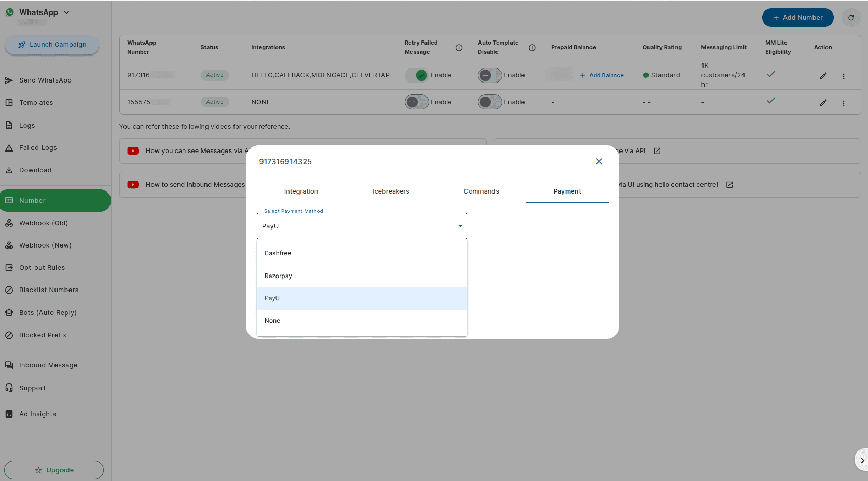The image size is (868, 481).
Task: Click HELLO,CALLBACK,MOENGAGE,CLEVERTAP integrations cell
Action: [320, 75]
